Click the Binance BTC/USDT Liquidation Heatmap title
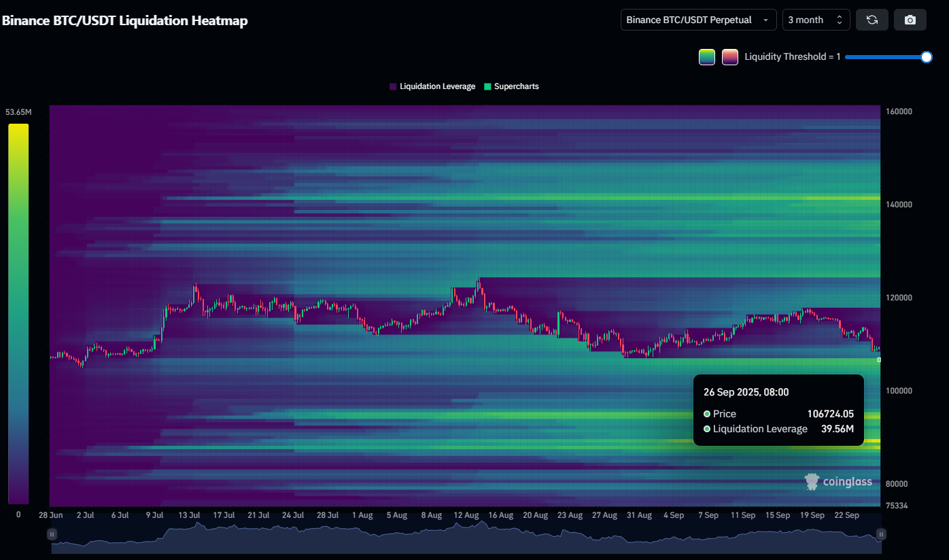Image resolution: width=949 pixels, height=560 pixels. click(125, 20)
